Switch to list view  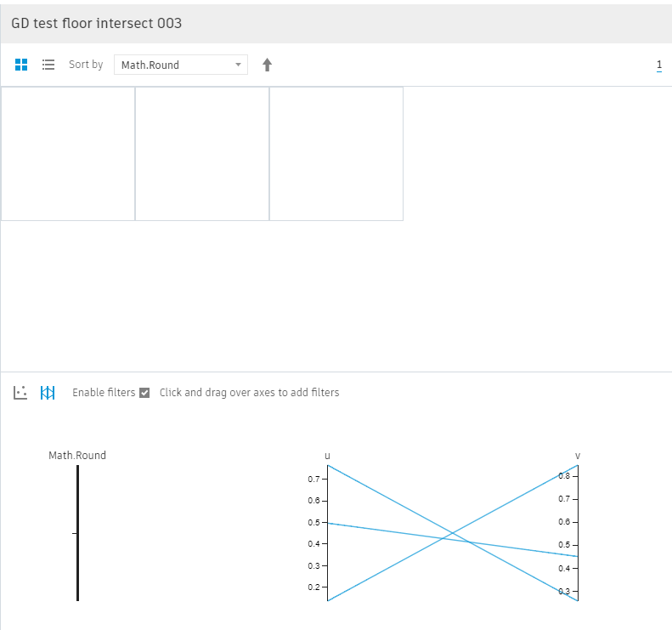(x=48, y=65)
